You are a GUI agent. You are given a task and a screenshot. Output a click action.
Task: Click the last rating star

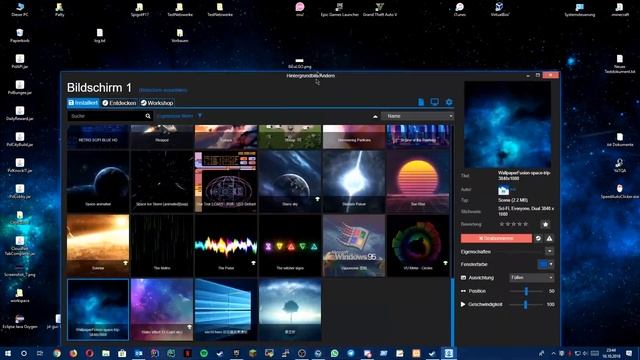tap(525, 224)
